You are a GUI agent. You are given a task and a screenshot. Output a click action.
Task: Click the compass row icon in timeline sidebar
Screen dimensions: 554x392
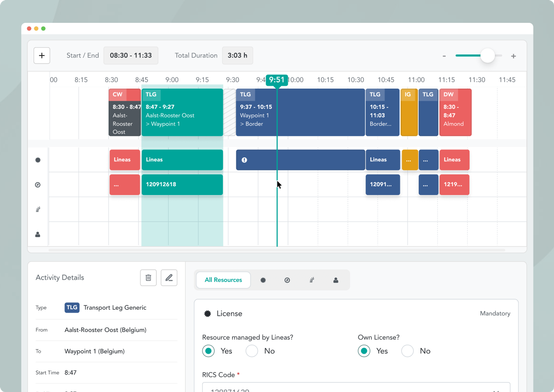pyautogui.click(x=38, y=185)
